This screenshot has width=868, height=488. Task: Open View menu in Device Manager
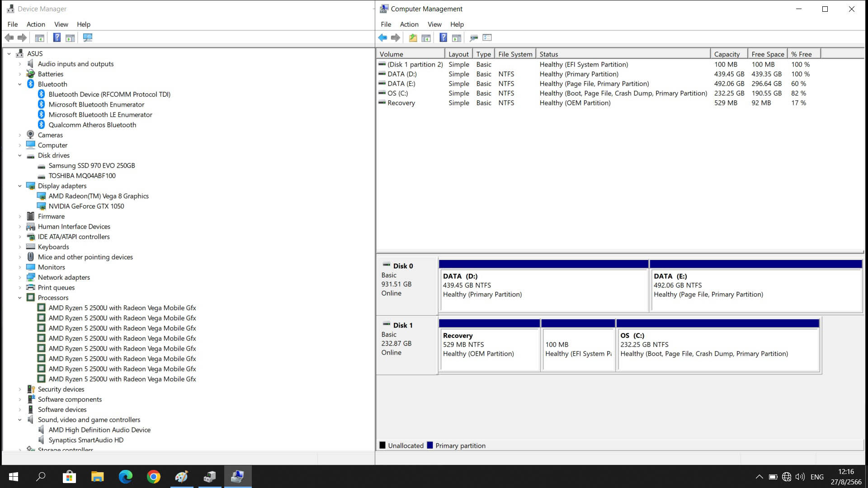point(61,24)
